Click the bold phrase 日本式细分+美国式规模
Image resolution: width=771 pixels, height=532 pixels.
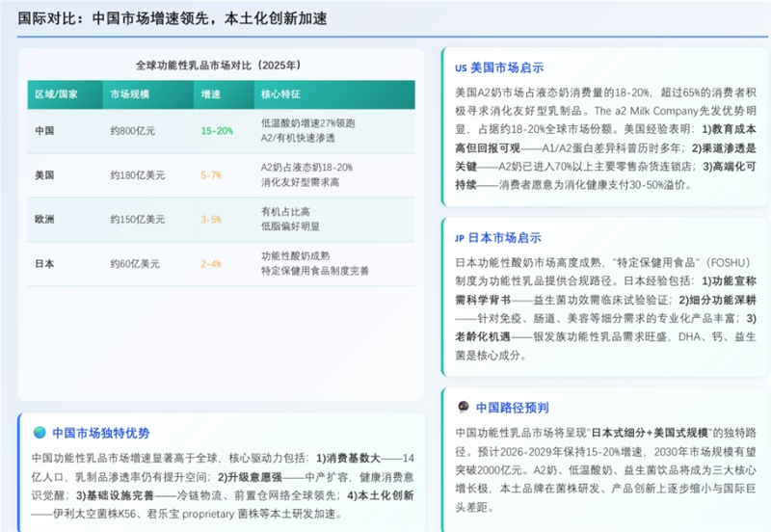tap(649, 433)
